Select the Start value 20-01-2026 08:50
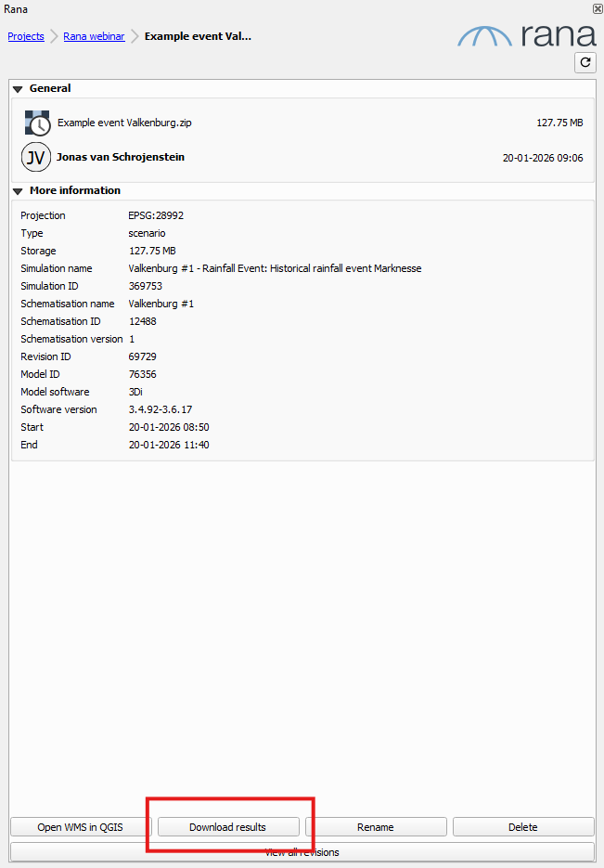 point(169,427)
